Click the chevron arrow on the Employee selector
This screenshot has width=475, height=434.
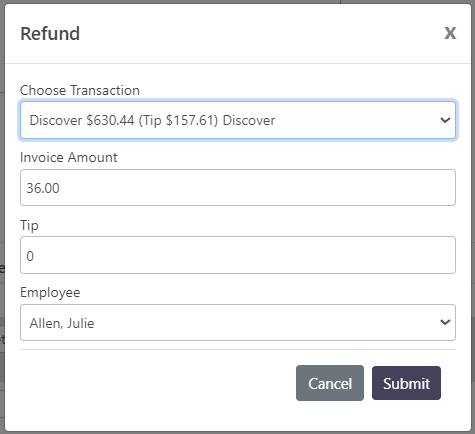[445, 322]
